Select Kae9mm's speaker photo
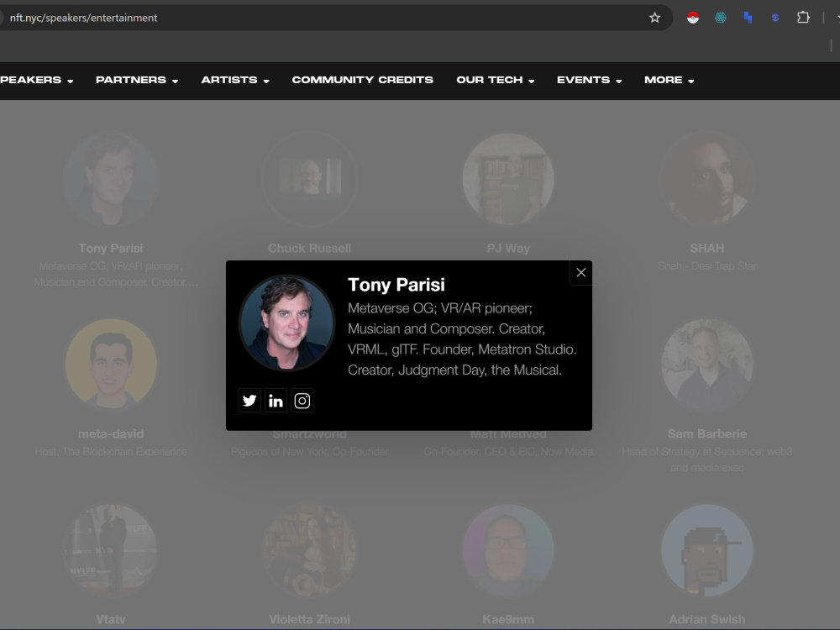The image size is (840, 630). point(508,550)
